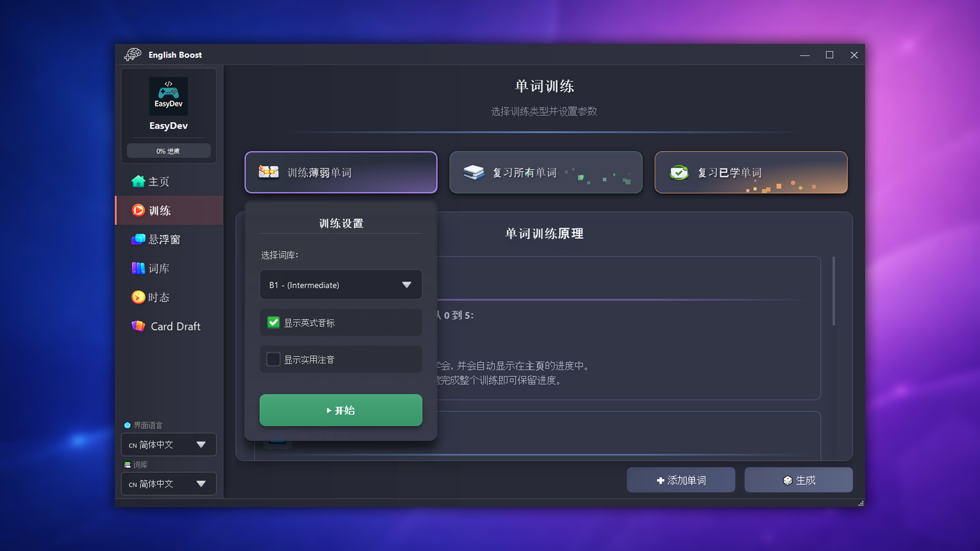Click the home icon beside 主页
This screenshot has width=980, height=551.
[138, 181]
